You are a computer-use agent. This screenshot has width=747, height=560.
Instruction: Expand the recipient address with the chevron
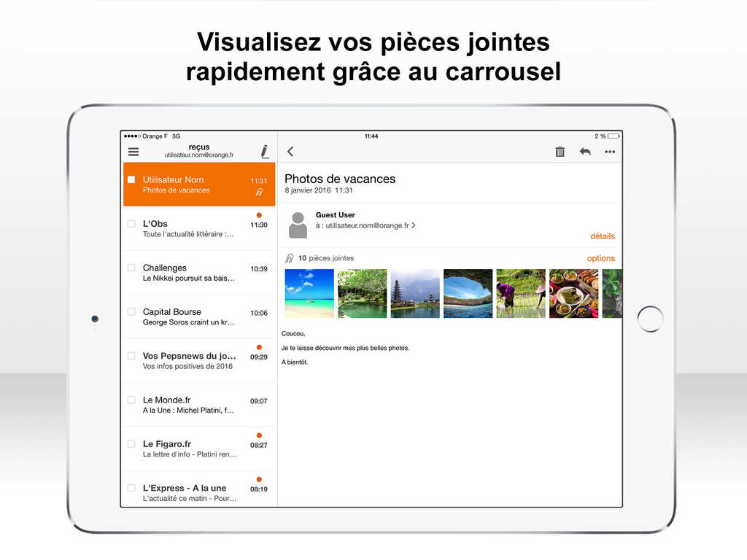[x=414, y=226]
